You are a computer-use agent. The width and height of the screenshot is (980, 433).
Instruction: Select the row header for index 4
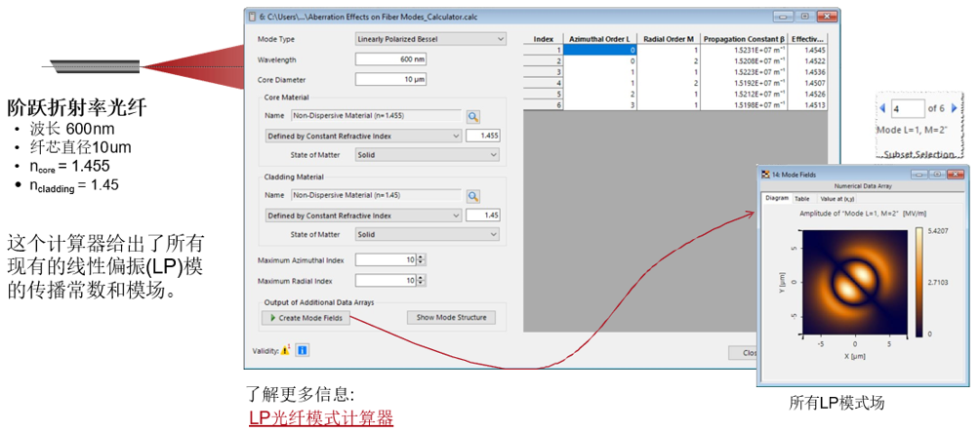(x=543, y=83)
